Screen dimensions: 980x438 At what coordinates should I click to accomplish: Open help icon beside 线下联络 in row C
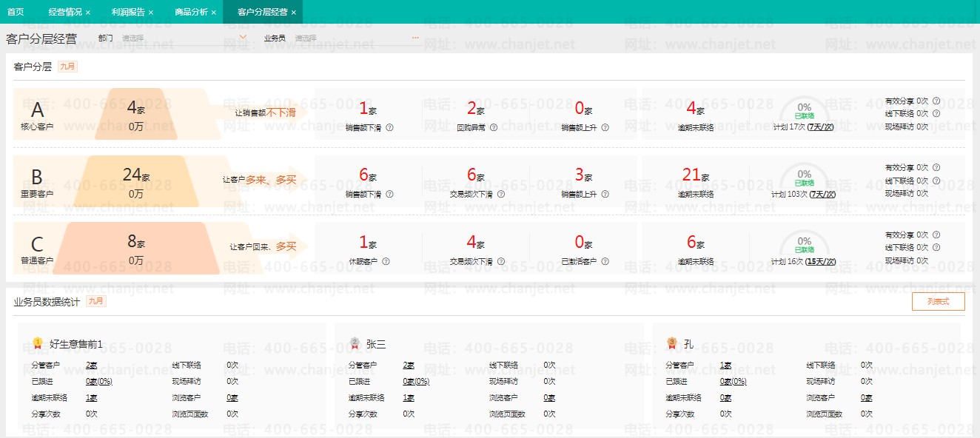936,247
